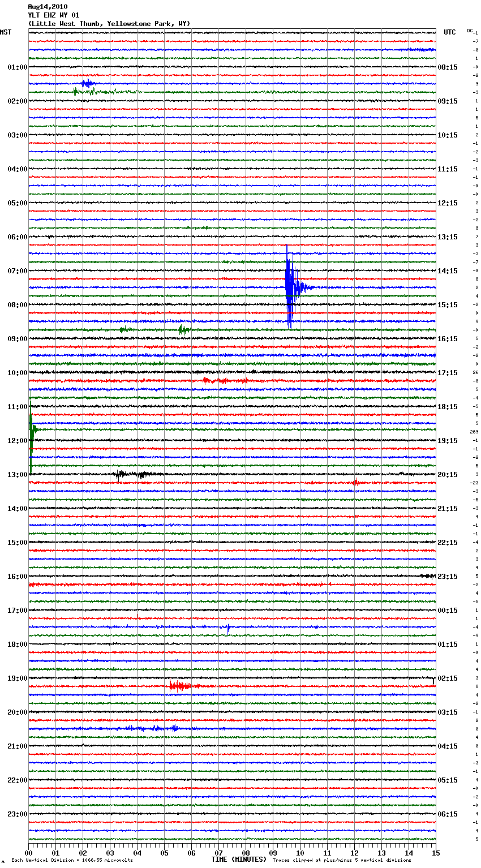
Task: Select the 23:00 MST row label
Action: pyautogui.click(x=17, y=814)
